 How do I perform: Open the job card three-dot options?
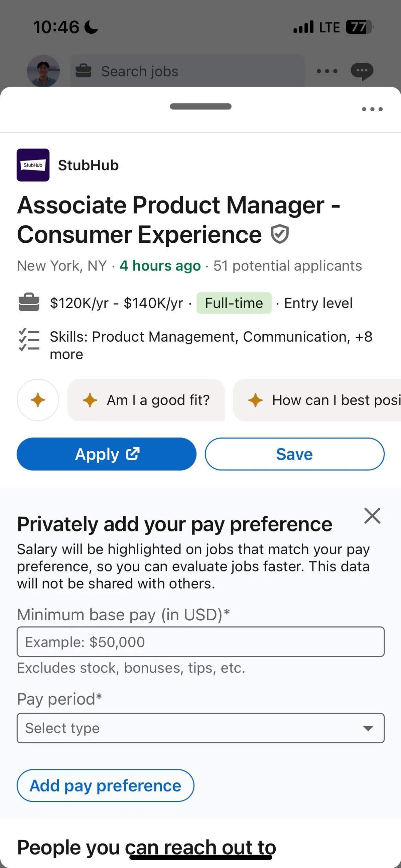(x=372, y=109)
